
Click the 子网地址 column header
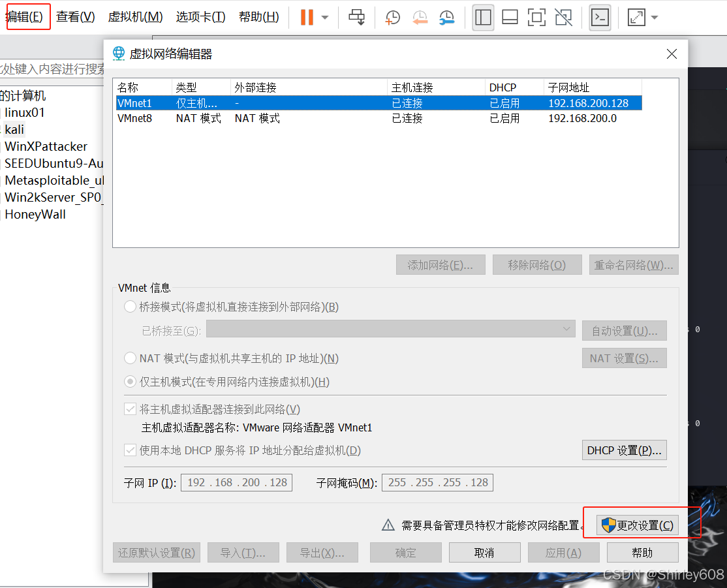pos(593,87)
